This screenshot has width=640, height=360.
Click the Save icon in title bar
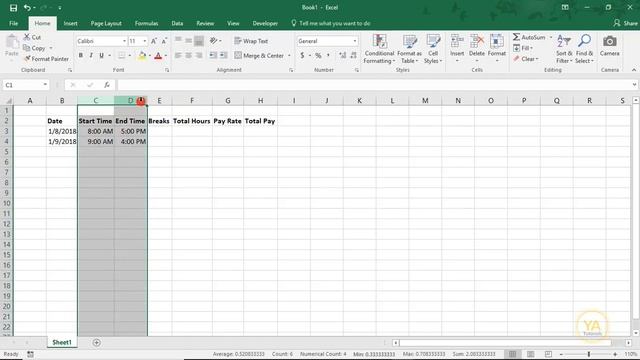13,7
